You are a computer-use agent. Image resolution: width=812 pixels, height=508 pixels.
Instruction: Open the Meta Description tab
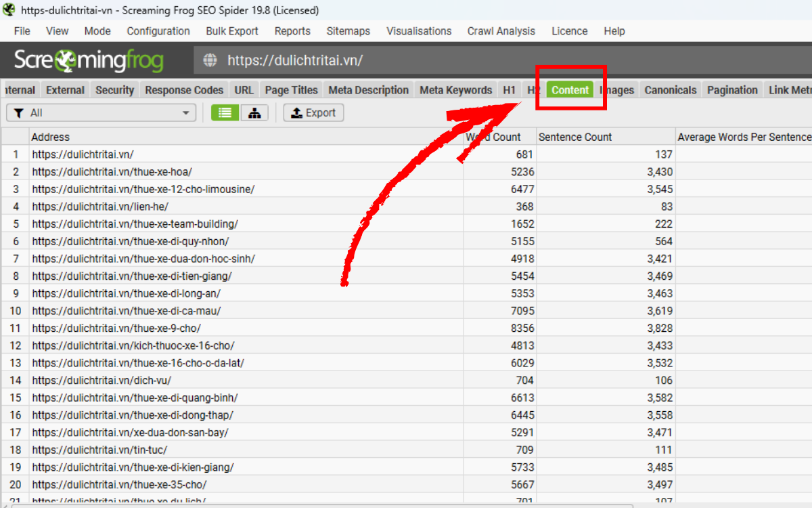pyautogui.click(x=368, y=90)
